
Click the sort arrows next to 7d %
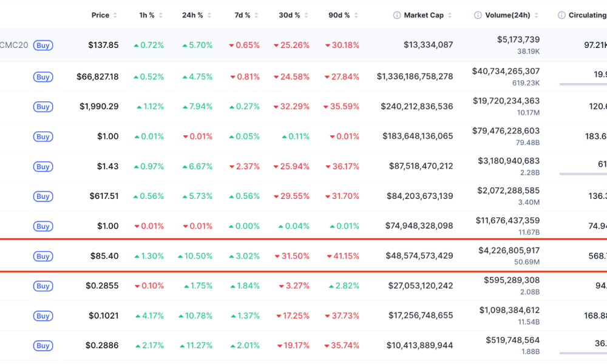pyautogui.click(x=256, y=15)
